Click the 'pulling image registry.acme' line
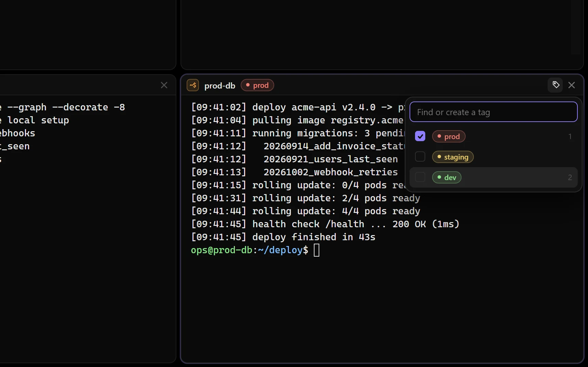This screenshot has width=588, height=367. (297, 120)
